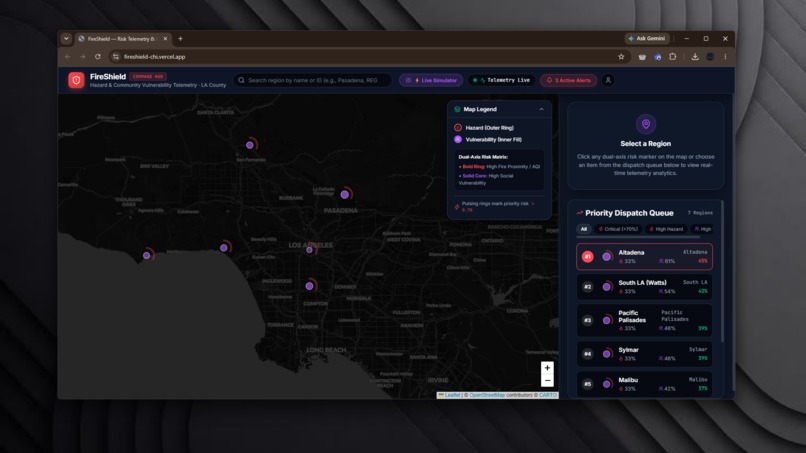This screenshot has height=453, width=806.
Task: Bookmark this page with the star icon
Action: pos(621,57)
